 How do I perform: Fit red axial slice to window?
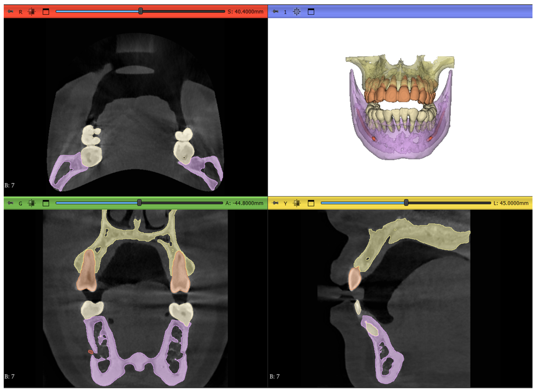pyautogui.click(x=32, y=12)
